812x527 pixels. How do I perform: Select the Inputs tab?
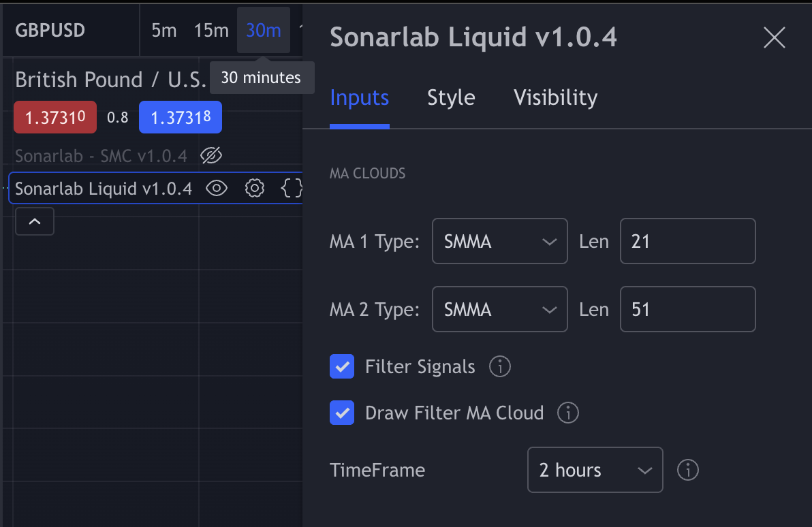click(x=360, y=97)
